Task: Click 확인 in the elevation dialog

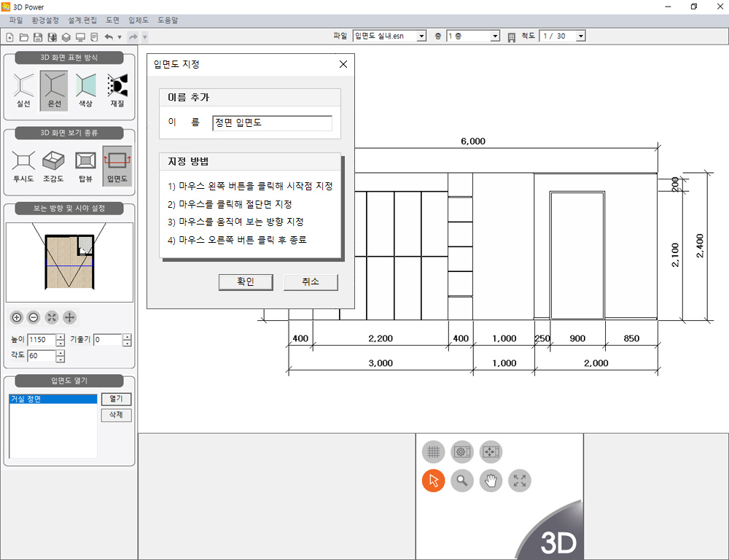Action: tap(246, 282)
